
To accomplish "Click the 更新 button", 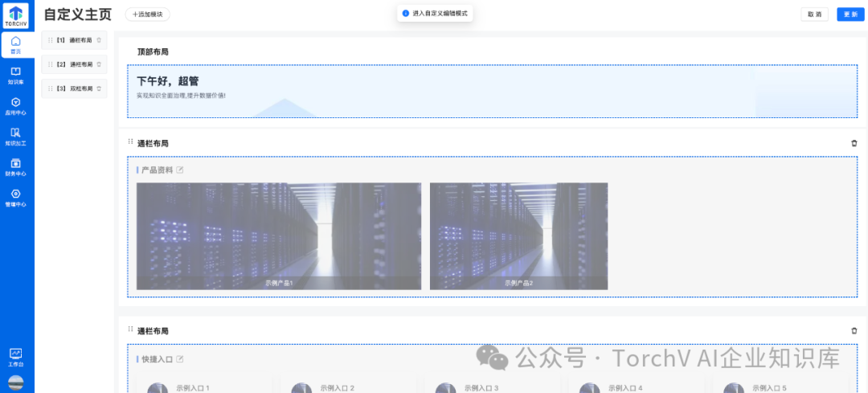I will [x=850, y=14].
